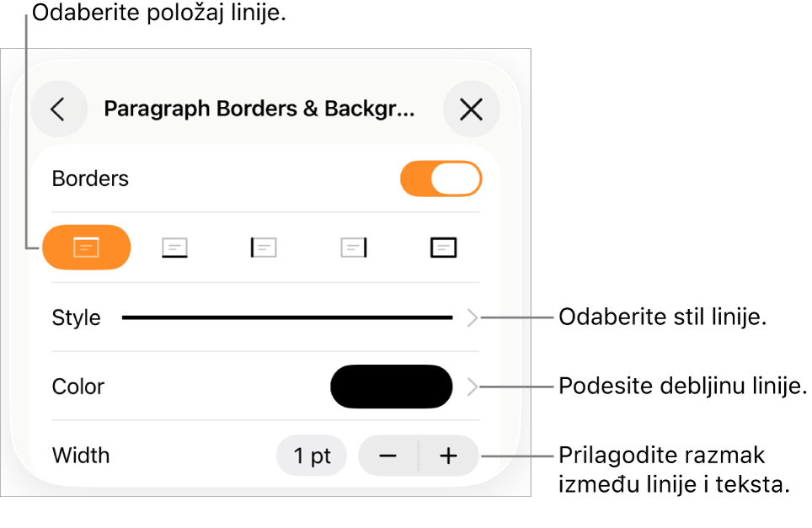Choose the right border position icon

coord(354,248)
